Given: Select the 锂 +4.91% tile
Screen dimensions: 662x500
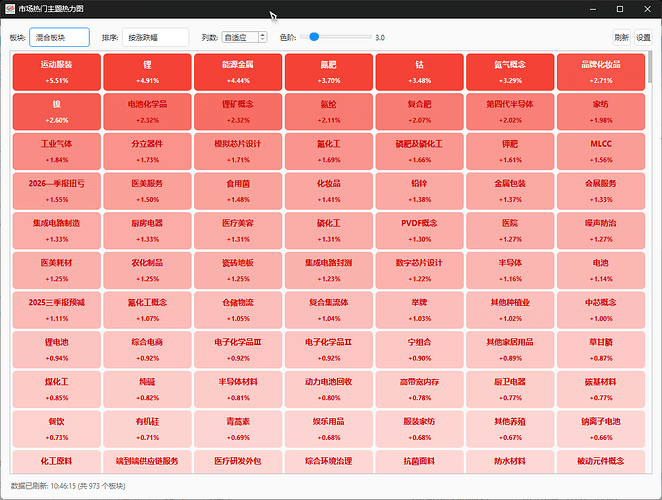Looking at the screenshot, I should tap(147, 72).
